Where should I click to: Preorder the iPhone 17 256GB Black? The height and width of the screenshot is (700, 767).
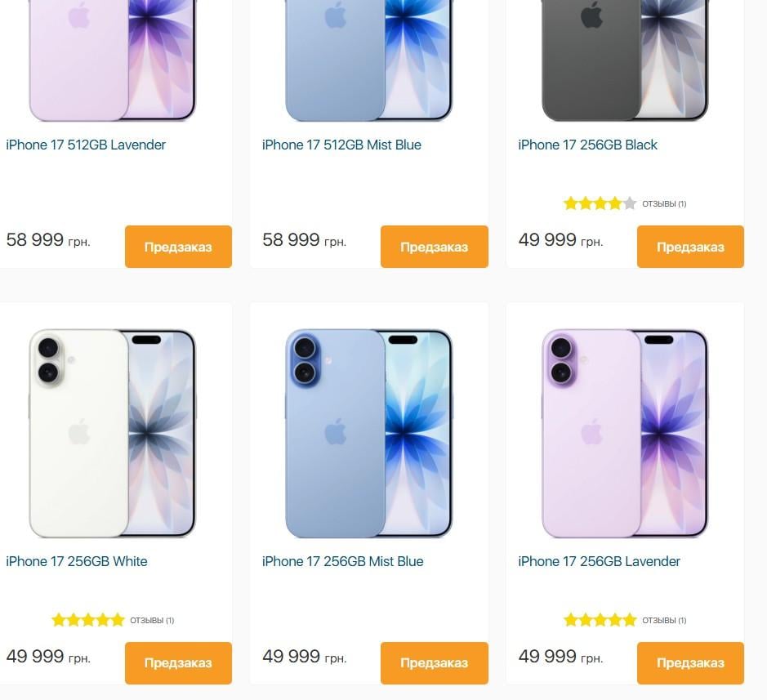[x=690, y=247]
